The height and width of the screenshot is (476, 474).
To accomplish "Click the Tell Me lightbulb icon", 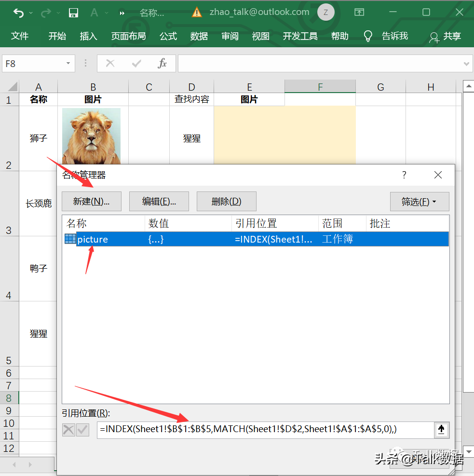I will [368, 36].
